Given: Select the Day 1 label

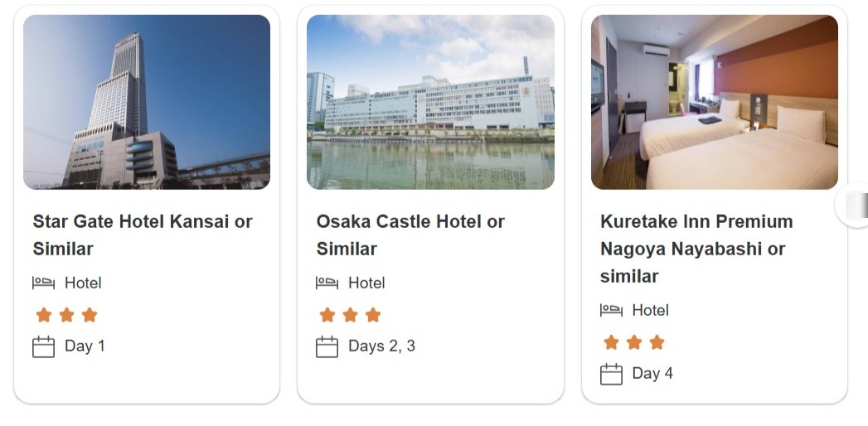Looking at the screenshot, I should pyautogui.click(x=85, y=346).
